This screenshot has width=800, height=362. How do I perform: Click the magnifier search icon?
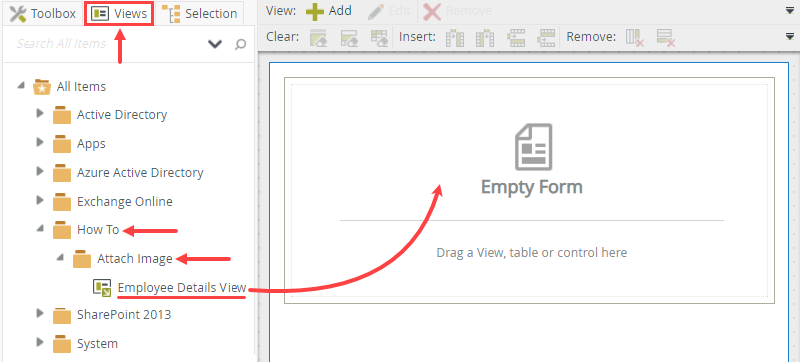pyautogui.click(x=240, y=44)
